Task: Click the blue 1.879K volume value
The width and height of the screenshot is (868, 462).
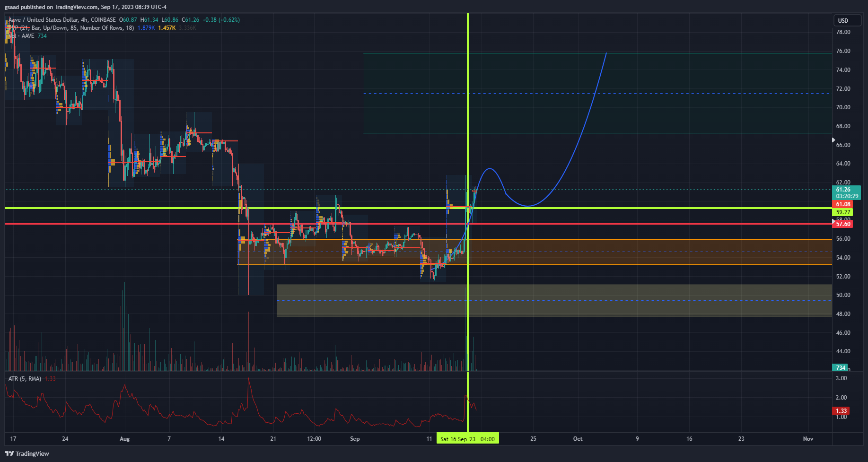Action: click(x=146, y=28)
